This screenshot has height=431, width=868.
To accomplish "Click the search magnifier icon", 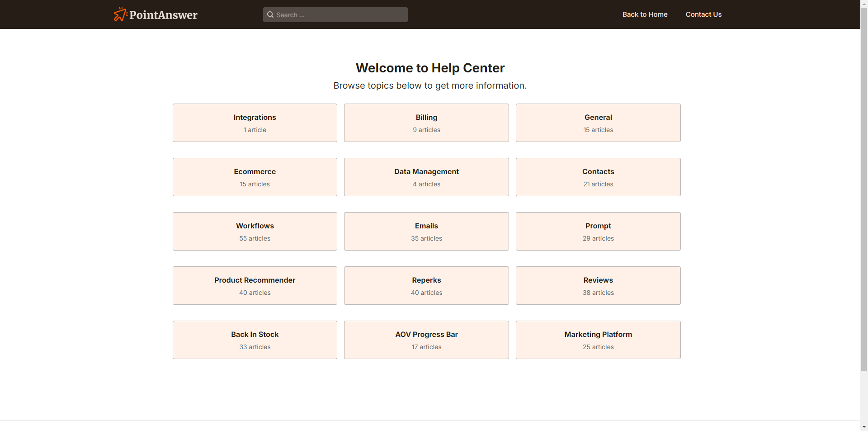I will point(270,14).
